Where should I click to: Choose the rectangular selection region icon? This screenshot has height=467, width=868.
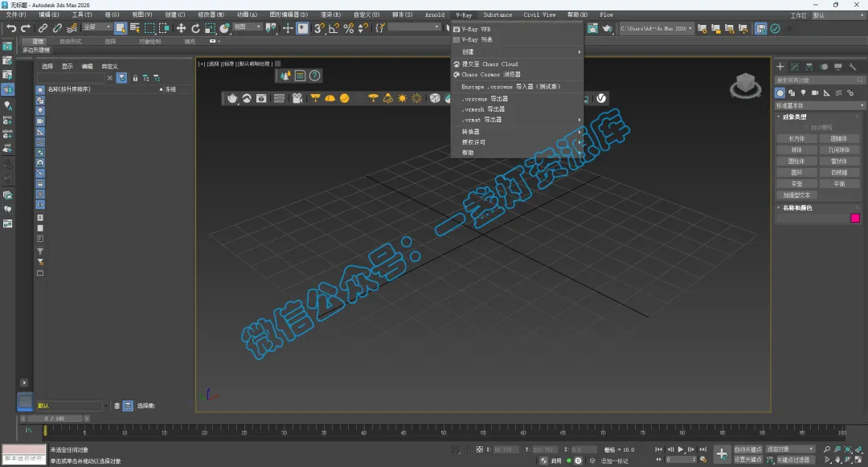[x=149, y=28]
